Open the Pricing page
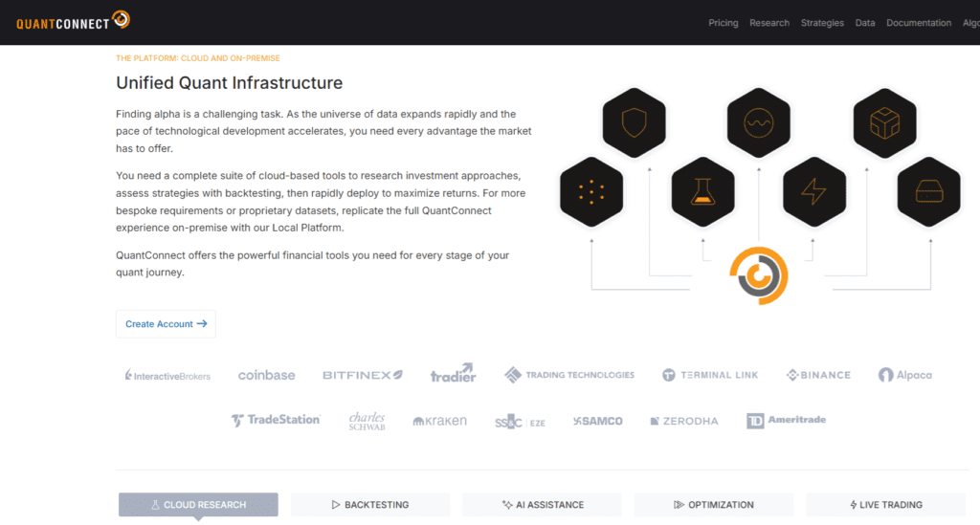The height and width of the screenshot is (525, 980). (x=724, y=23)
